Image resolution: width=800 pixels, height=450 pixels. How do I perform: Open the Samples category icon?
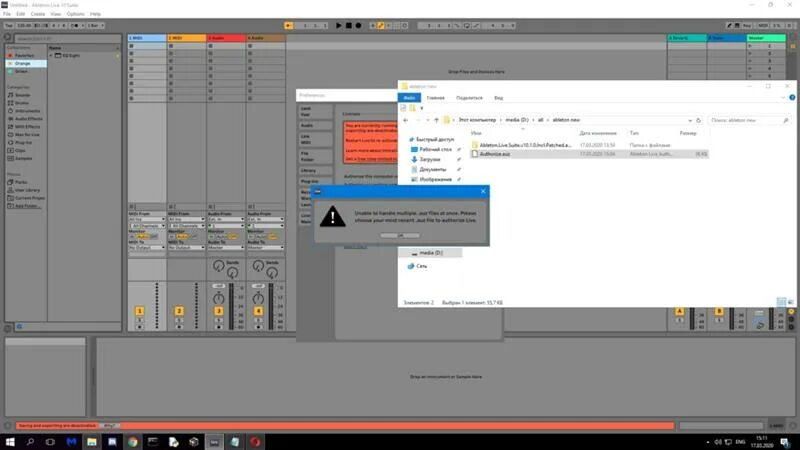click(x=10, y=158)
